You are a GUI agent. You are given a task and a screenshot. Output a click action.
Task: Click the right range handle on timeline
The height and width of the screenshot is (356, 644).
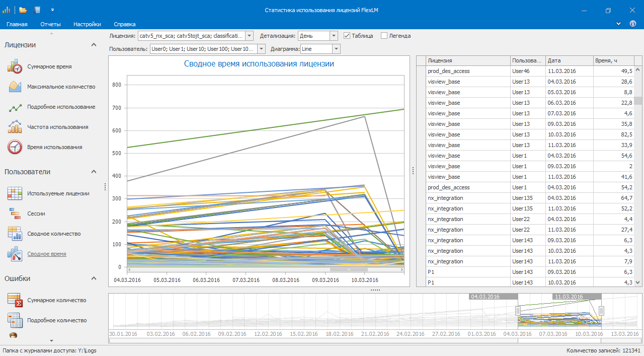click(601, 311)
